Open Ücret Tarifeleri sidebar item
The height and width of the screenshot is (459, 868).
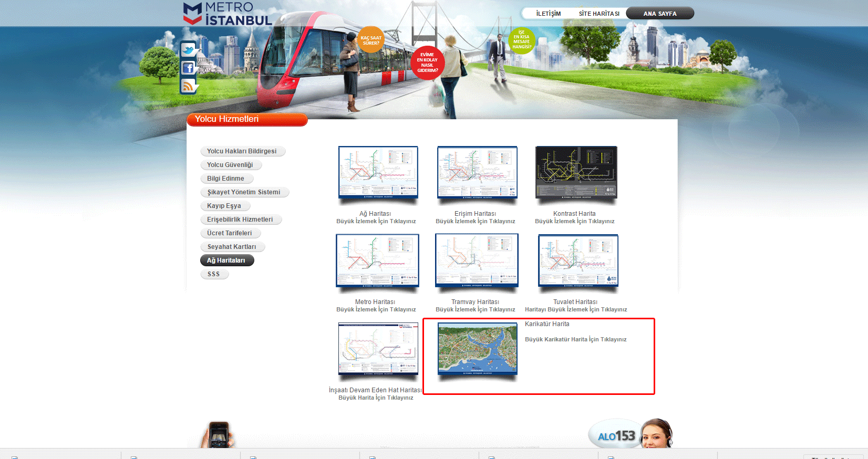pos(230,233)
